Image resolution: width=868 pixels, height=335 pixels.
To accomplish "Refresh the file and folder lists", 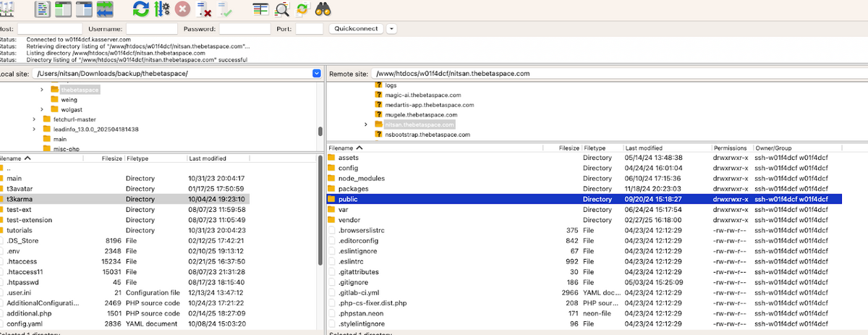I will (x=140, y=9).
